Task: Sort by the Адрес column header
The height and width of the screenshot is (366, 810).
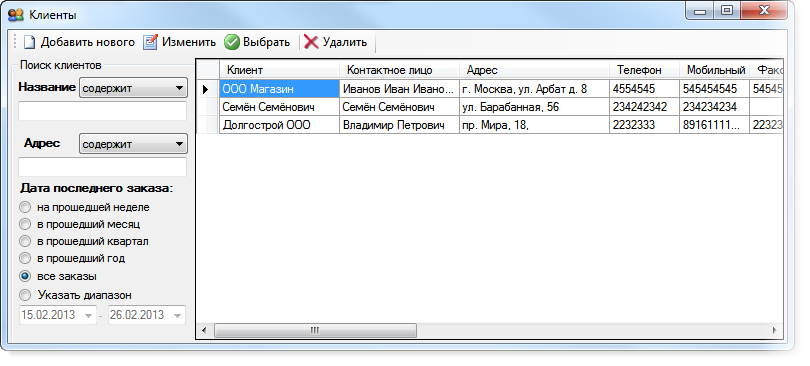Action: [x=534, y=70]
